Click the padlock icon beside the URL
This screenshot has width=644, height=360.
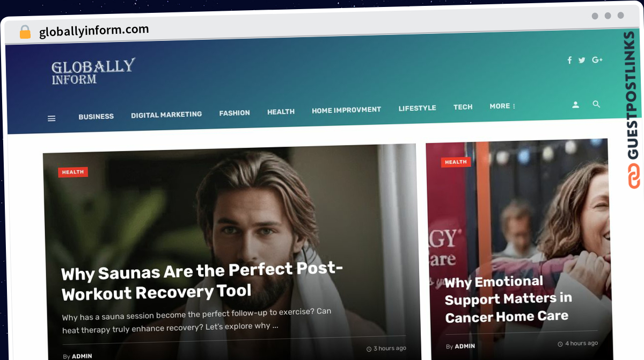click(x=25, y=32)
